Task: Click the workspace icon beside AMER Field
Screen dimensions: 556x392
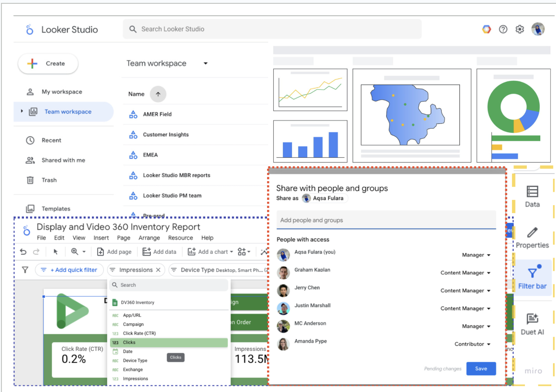Action: 133,114
